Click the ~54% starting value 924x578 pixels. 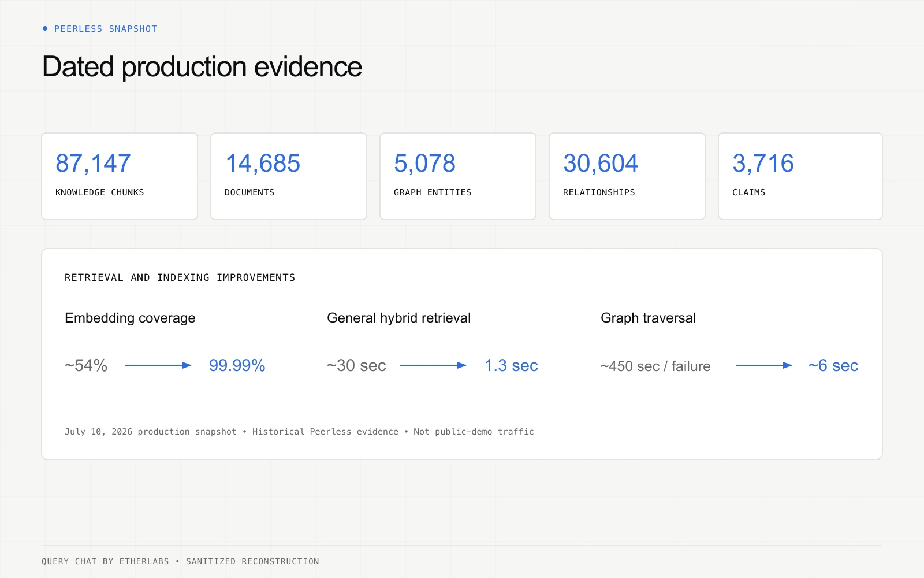pos(86,365)
